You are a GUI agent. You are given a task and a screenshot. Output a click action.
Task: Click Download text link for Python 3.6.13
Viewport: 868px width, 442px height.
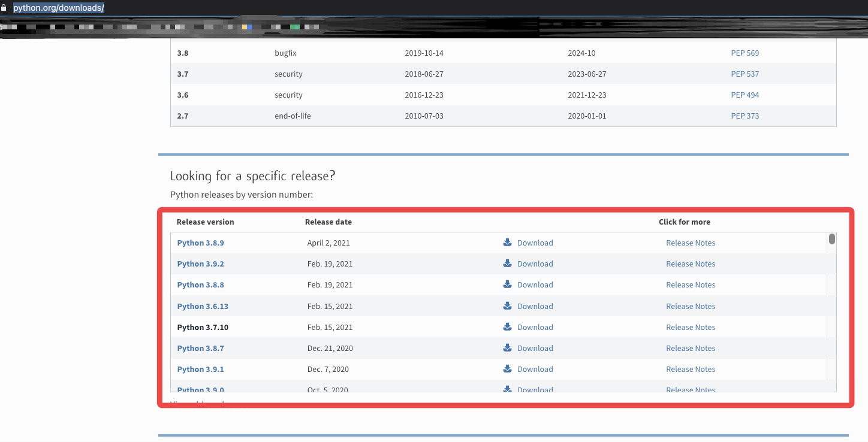click(535, 306)
